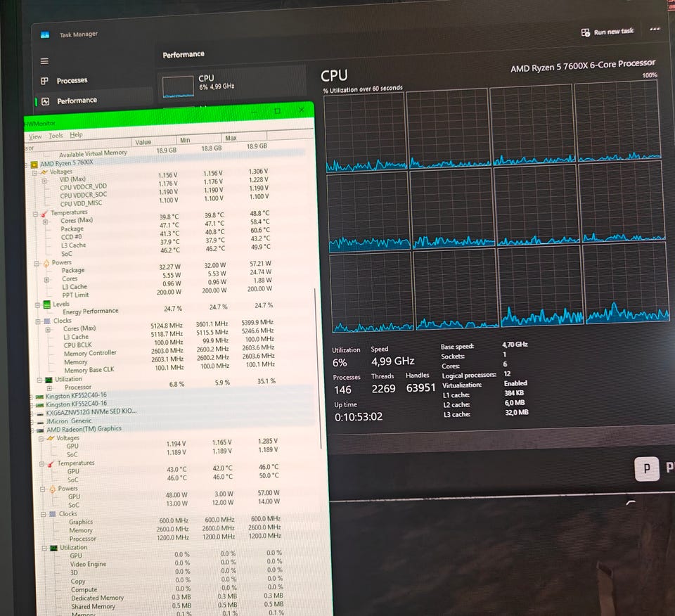The image size is (675, 616).
Task: Click Run new task button
Action: click(x=607, y=32)
